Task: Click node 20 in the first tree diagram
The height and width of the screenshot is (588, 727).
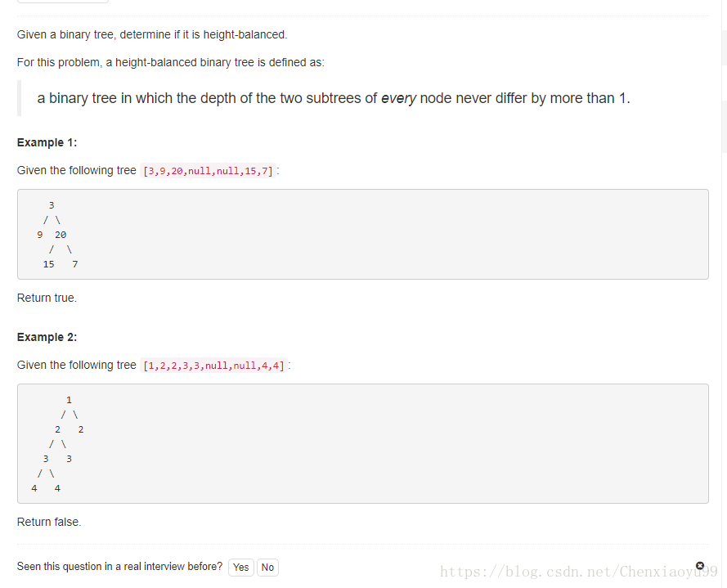Action: coord(61,235)
